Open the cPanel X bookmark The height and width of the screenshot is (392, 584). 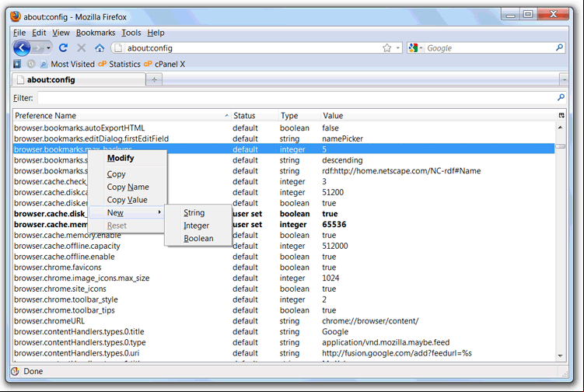(x=164, y=64)
